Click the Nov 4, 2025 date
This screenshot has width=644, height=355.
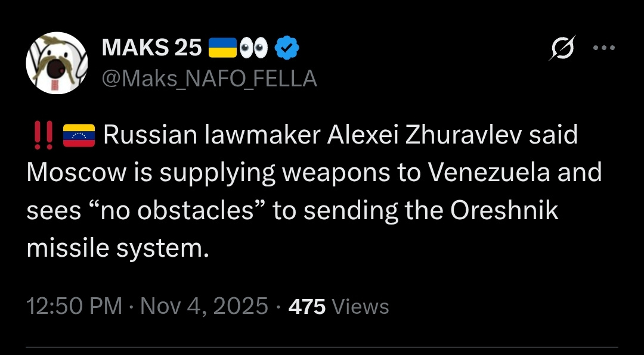click(204, 306)
